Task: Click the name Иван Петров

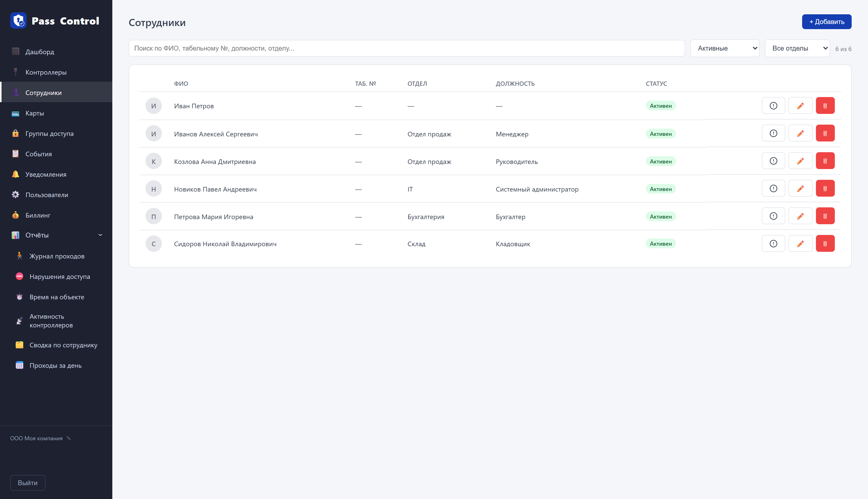Action: pos(194,106)
